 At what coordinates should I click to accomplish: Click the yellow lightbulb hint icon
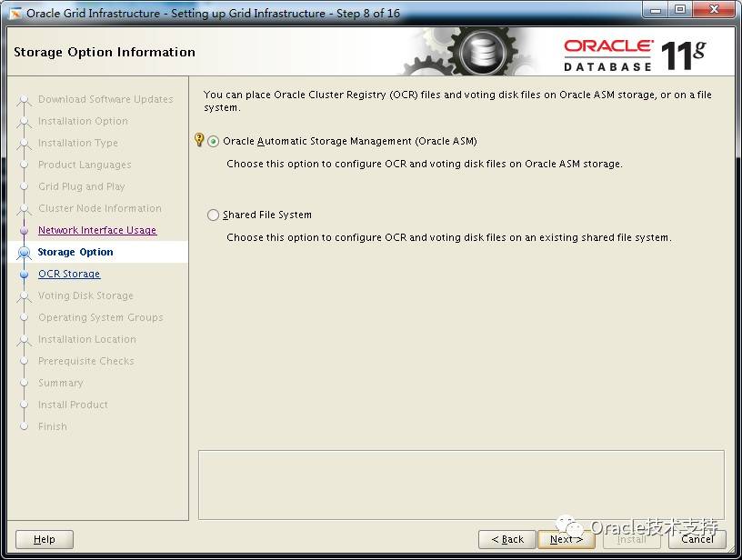(199, 140)
